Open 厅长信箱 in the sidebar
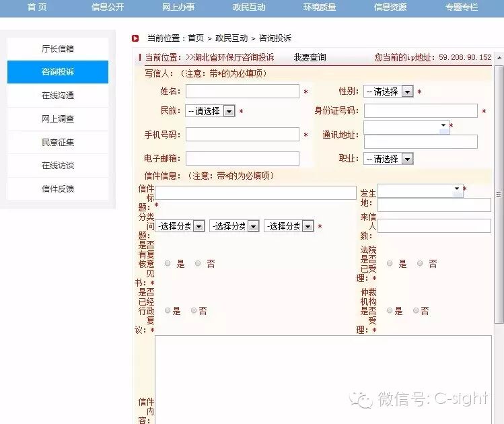Viewport: 504px width, 424px height. click(58, 49)
